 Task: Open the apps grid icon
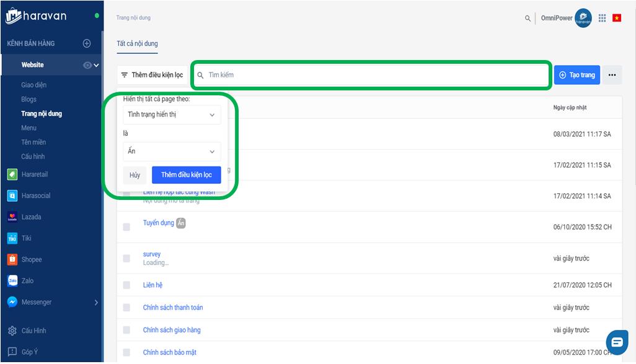tap(603, 18)
